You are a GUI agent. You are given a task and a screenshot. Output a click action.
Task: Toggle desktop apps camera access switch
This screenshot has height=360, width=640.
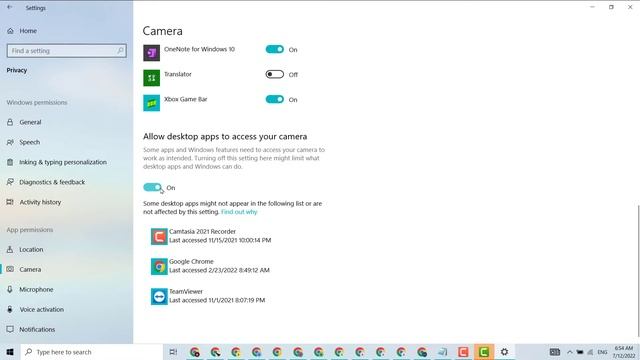click(x=153, y=187)
